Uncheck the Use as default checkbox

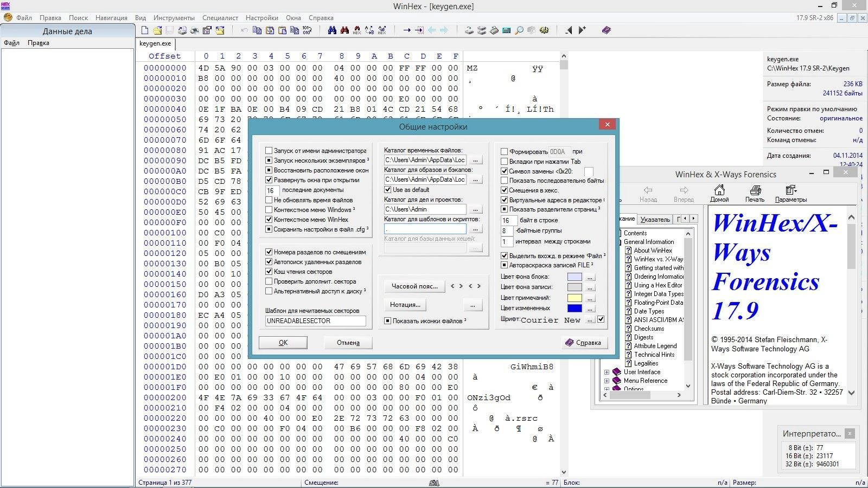(x=388, y=190)
